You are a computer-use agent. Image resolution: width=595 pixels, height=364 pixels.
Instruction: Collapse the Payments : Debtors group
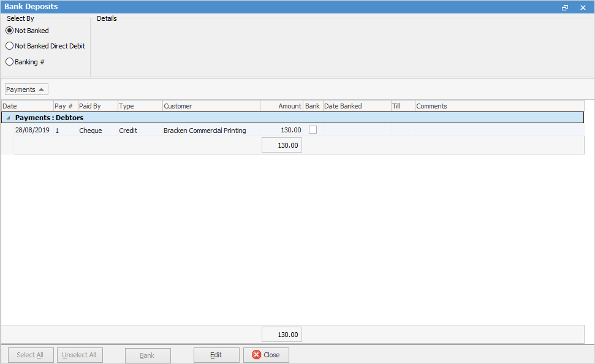pyautogui.click(x=8, y=118)
